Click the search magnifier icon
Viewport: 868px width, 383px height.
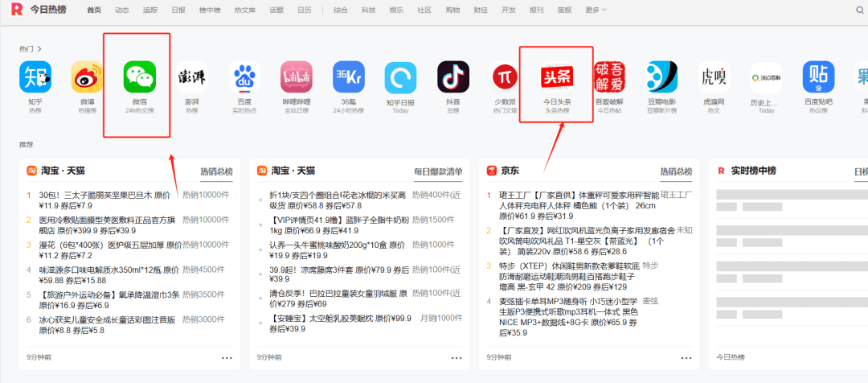click(x=860, y=10)
